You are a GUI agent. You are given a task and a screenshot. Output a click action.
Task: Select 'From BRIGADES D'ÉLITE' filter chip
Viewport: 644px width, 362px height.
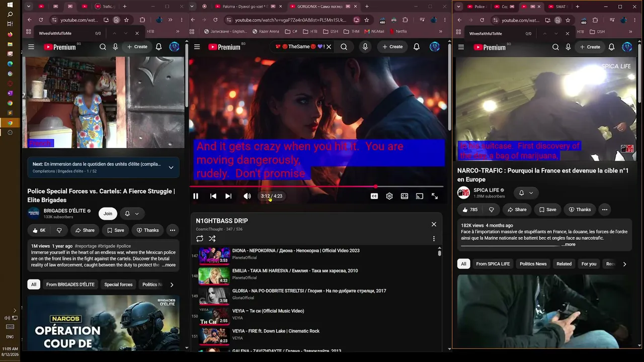pos(70,285)
